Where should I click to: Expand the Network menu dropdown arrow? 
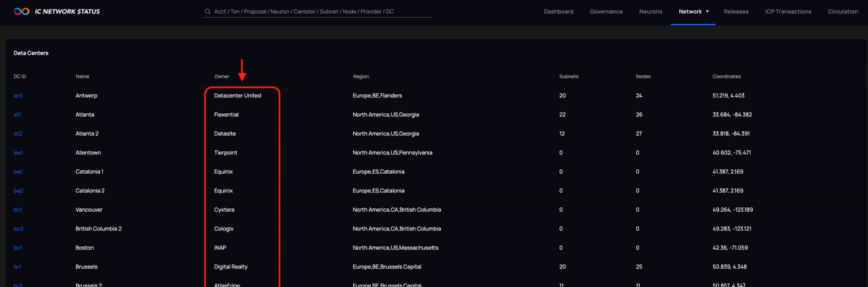click(707, 11)
